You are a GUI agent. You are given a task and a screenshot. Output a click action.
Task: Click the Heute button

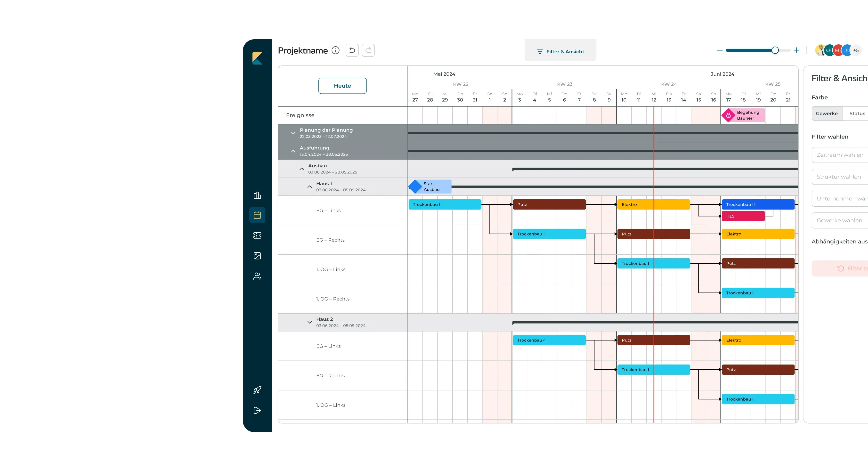point(342,86)
